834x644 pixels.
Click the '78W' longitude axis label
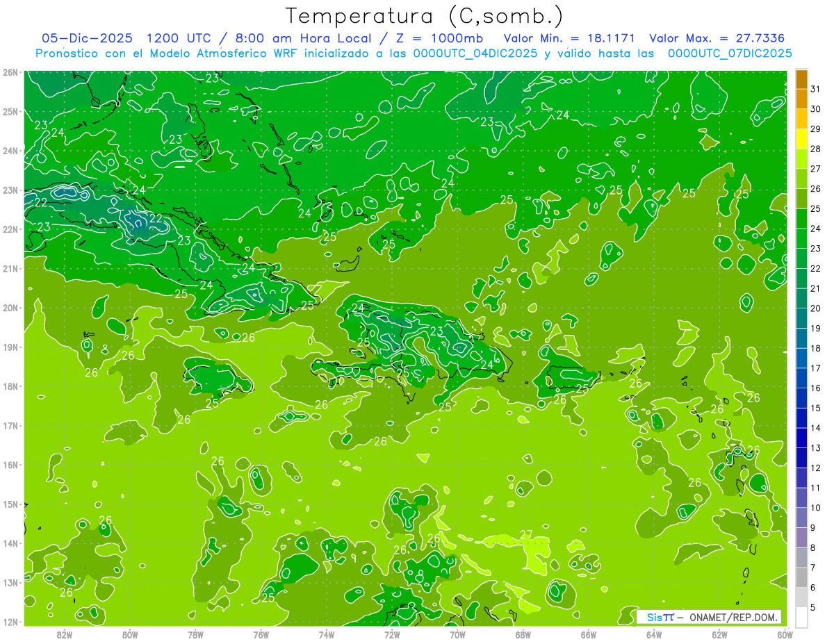click(x=195, y=634)
